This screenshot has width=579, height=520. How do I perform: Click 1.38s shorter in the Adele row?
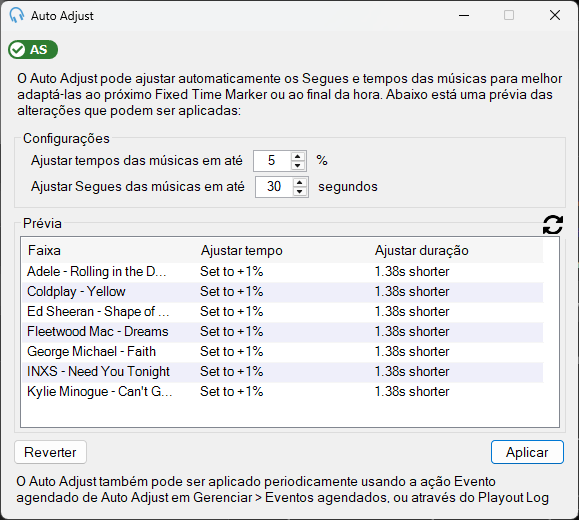click(x=412, y=271)
